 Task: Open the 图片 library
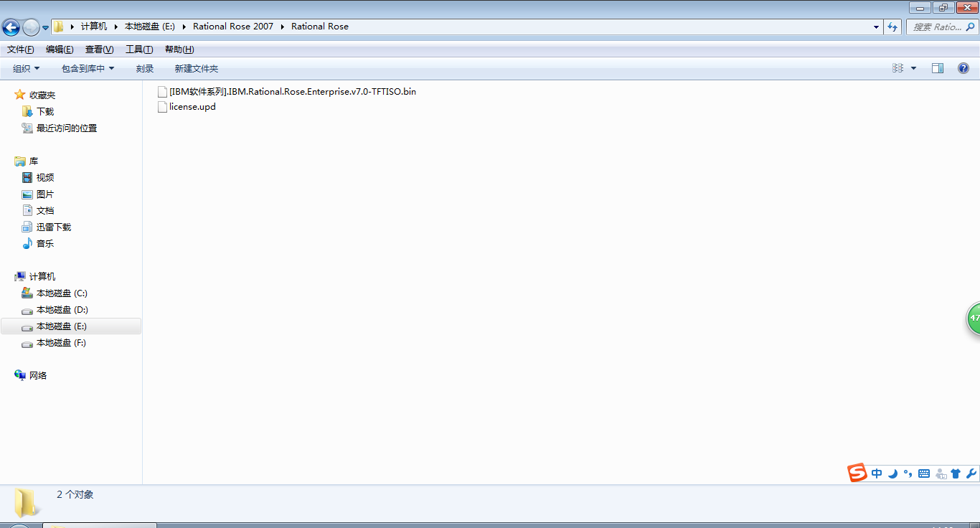pyautogui.click(x=45, y=194)
